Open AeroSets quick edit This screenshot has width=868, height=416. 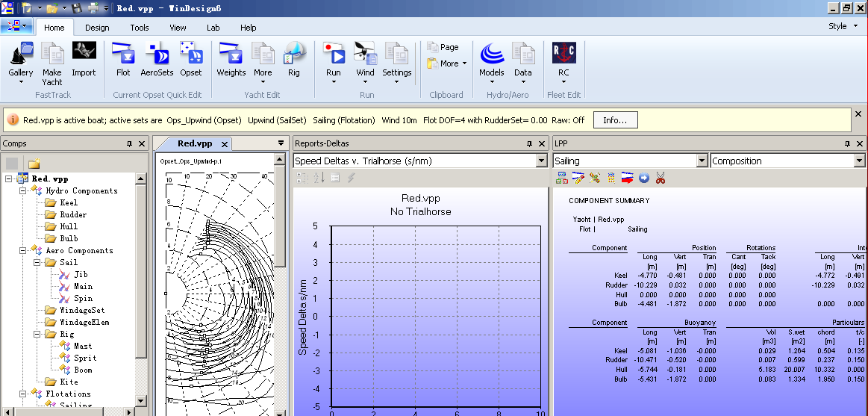[157, 60]
